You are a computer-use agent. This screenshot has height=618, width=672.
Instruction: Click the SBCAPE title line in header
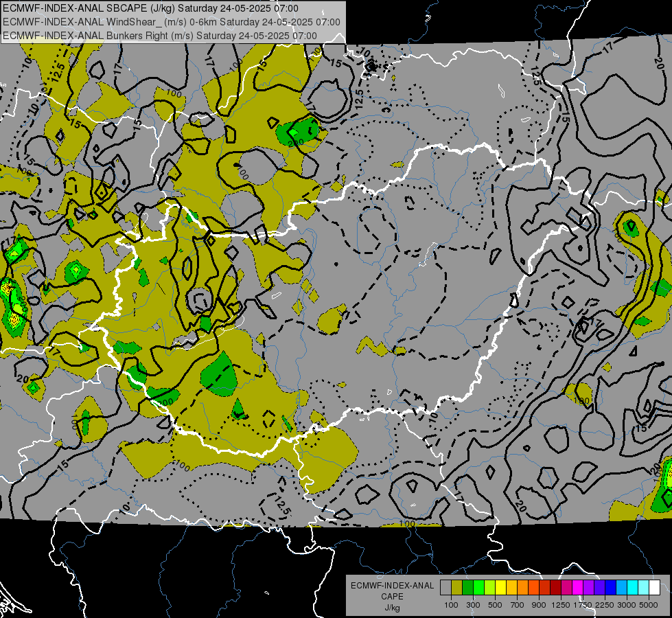coord(150,8)
